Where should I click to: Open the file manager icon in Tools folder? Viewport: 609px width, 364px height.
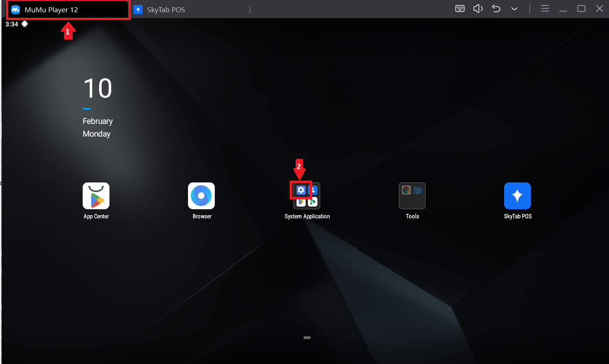[418, 190]
